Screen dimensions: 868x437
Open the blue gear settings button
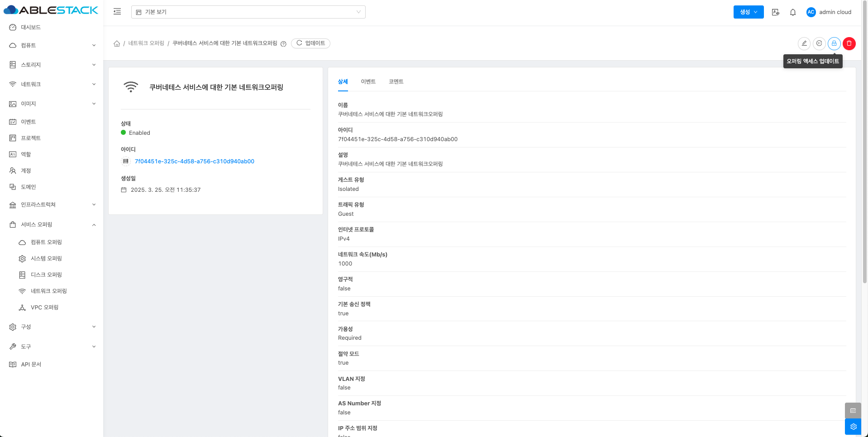coord(853,427)
